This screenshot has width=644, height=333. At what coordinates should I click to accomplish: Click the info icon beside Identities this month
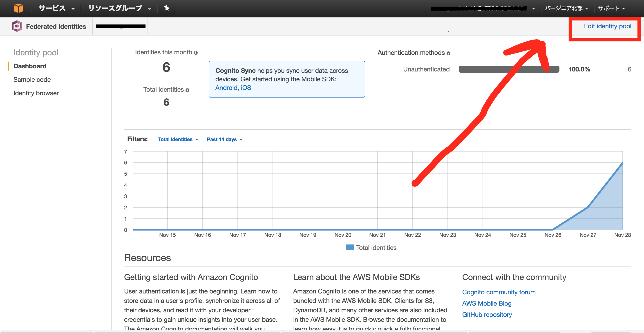point(196,52)
